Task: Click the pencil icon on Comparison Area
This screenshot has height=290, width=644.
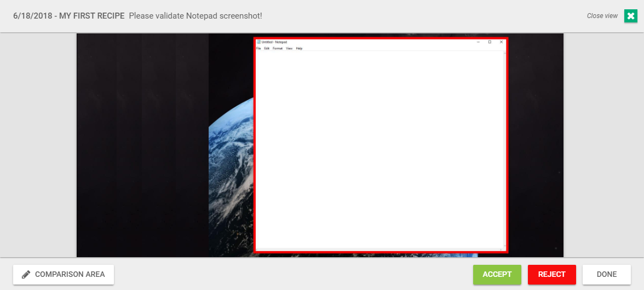Action: pos(26,275)
